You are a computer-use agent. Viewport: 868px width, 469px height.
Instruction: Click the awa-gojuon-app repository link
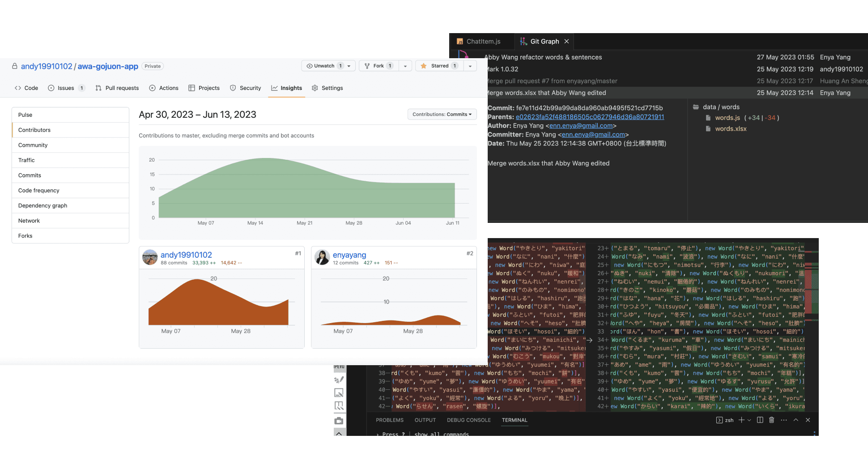click(x=108, y=66)
